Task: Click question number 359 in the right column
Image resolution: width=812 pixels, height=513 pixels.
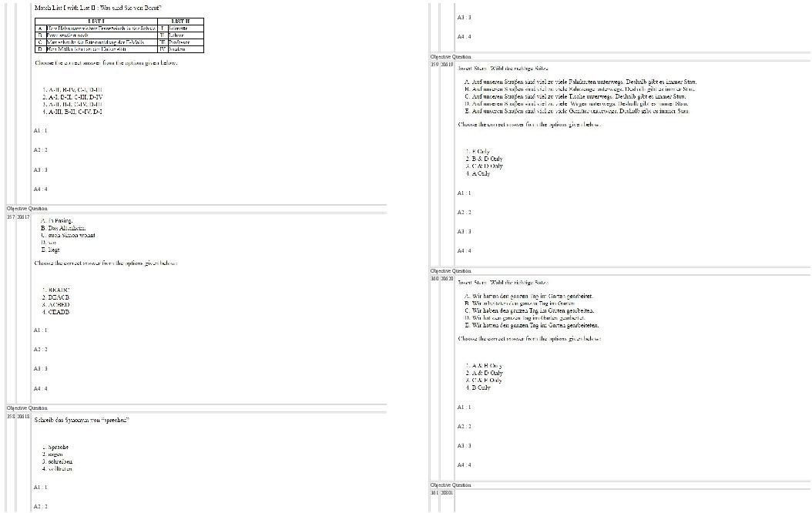Action: click(435, 65)
